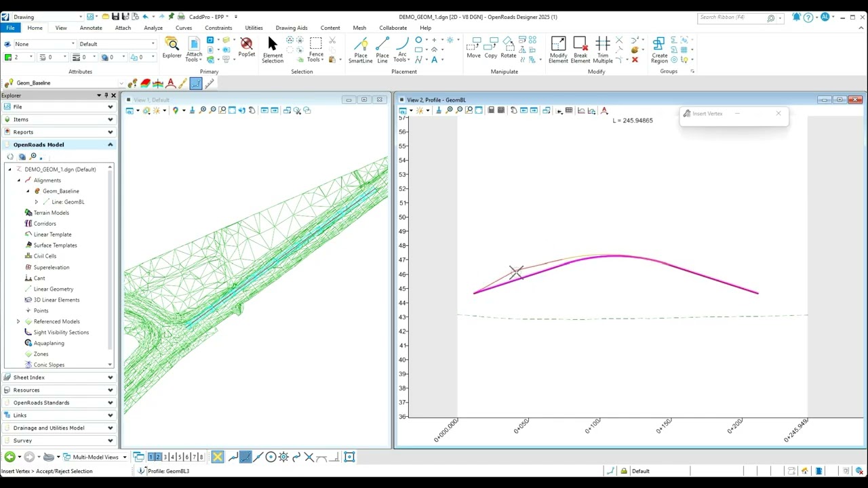Viewport: 868px width, 488px height.
Task: Select the Place Line tool
Action: (382, 50)
